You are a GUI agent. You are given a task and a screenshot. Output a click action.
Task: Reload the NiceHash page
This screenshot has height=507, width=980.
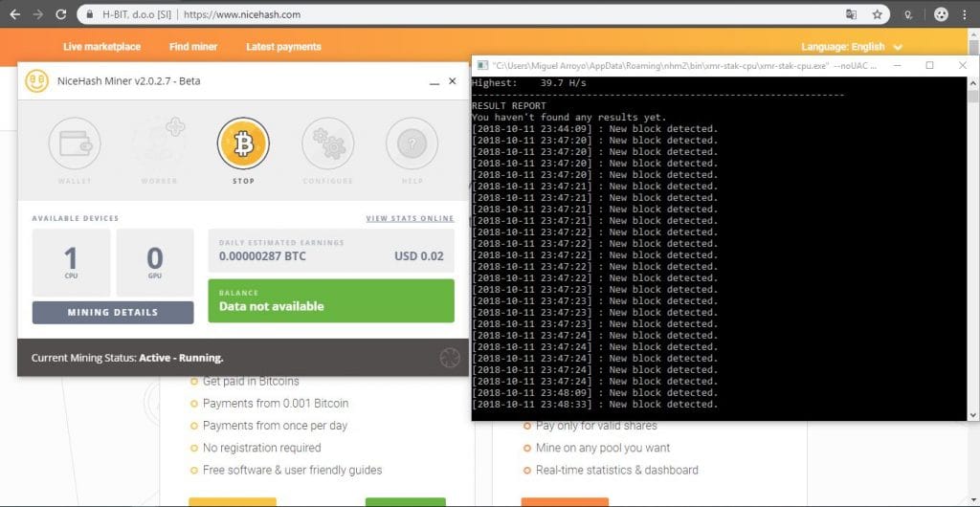[60, 14]
